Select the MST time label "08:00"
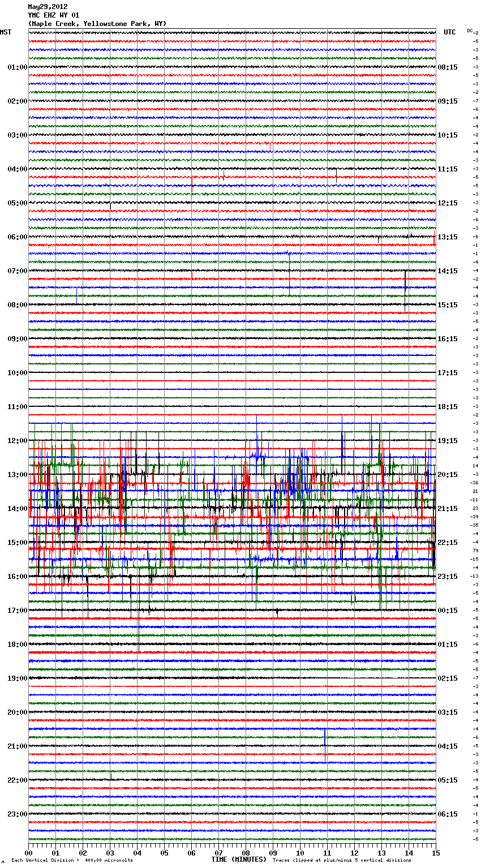481x868 pixels. 18,305
